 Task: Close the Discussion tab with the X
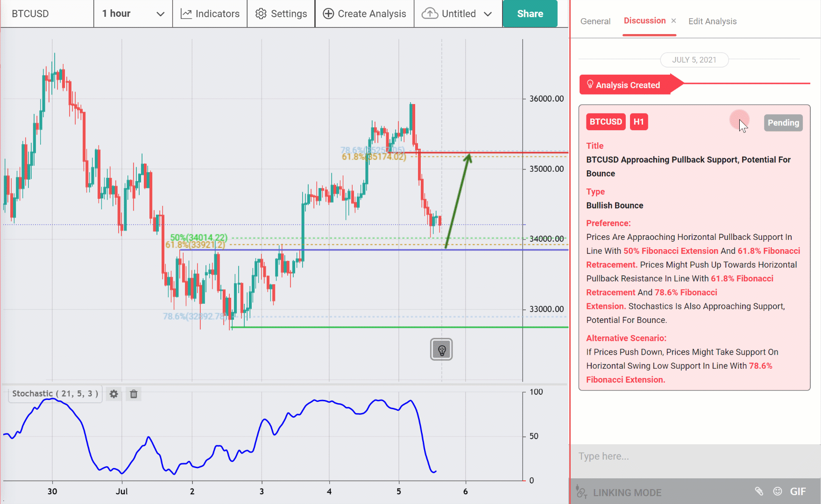tap(673, 21)
